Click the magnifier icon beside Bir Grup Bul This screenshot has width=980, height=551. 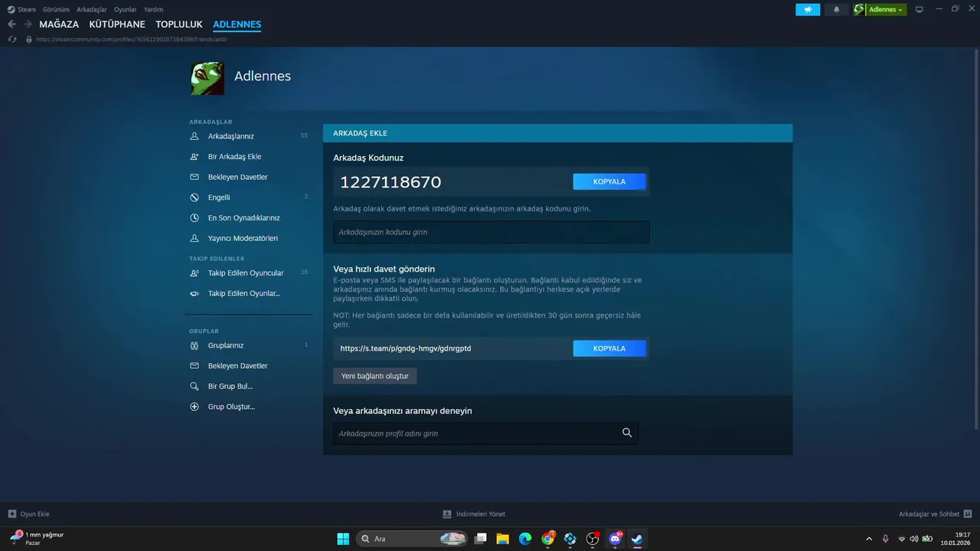point(194,386)
